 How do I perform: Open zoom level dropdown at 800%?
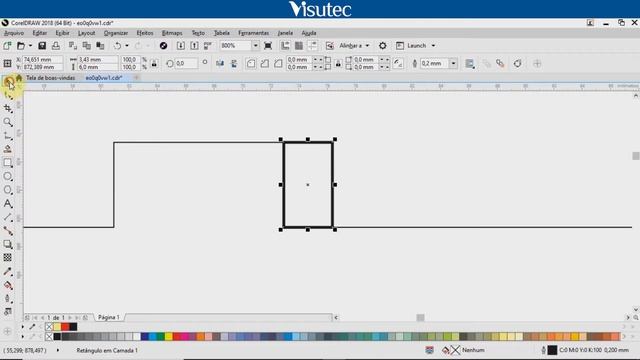click(x=256, y=46)
